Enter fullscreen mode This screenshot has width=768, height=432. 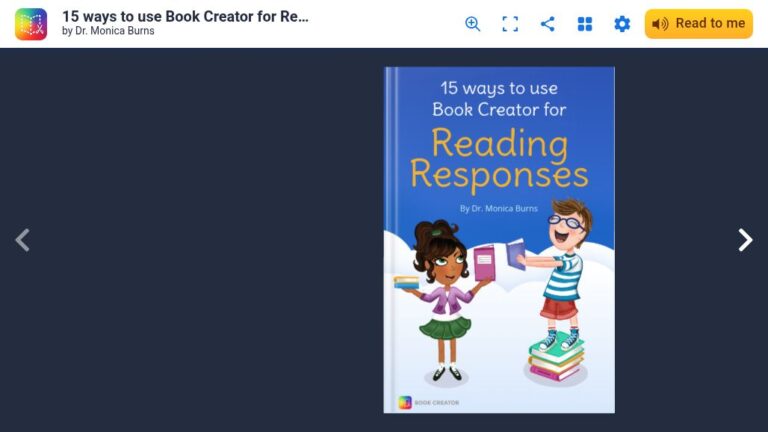[x=510, y=24]
